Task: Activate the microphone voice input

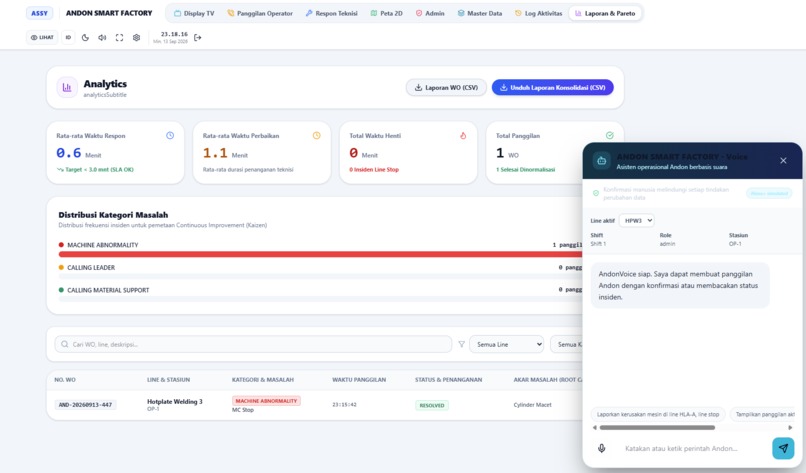Action: point(601,448)
